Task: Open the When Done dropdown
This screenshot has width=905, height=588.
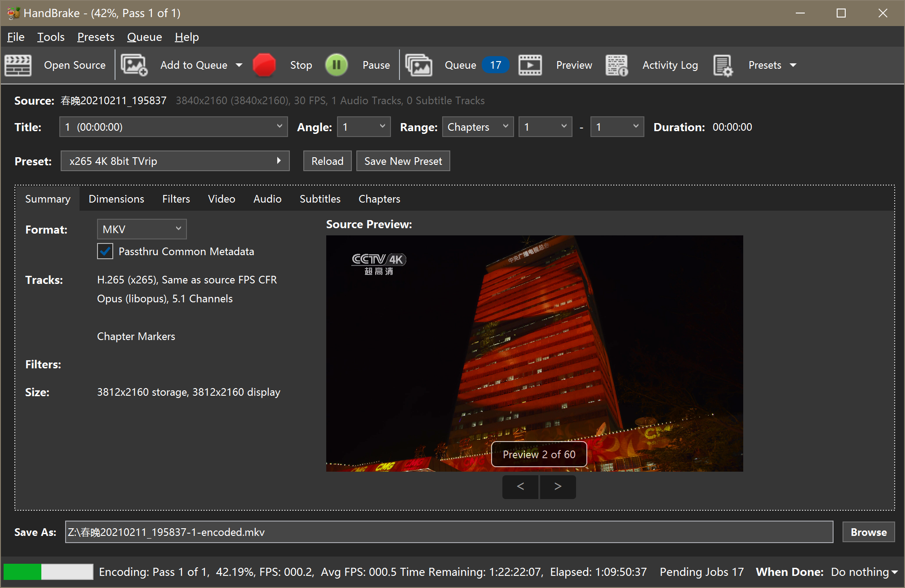Action: tap(863, 572)
